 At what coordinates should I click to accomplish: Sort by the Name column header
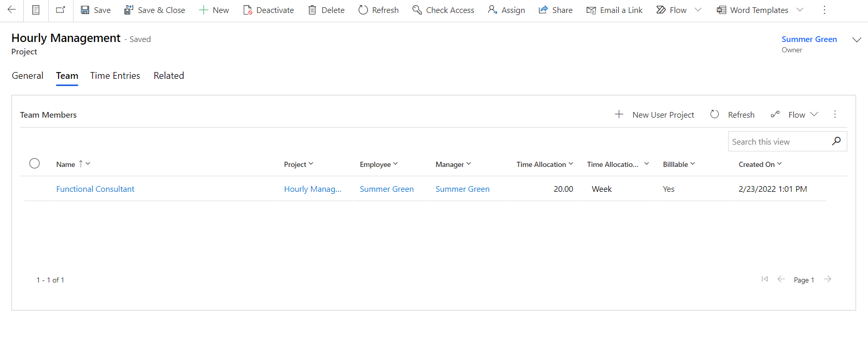tap(66, 164)
